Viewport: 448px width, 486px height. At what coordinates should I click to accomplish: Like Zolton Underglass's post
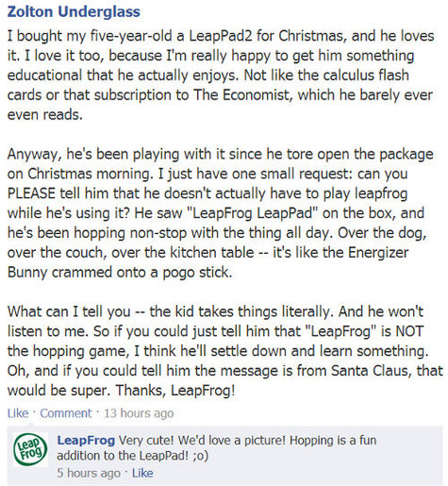18,413
